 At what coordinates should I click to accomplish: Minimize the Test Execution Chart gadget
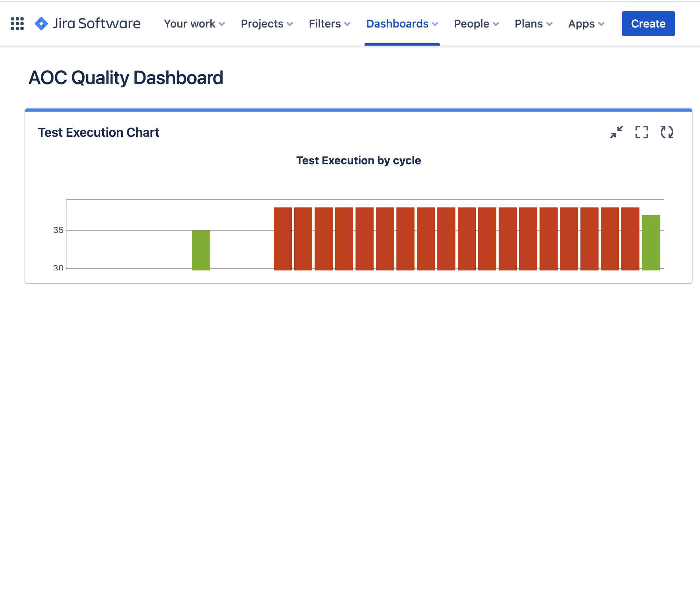coord(616,132)
